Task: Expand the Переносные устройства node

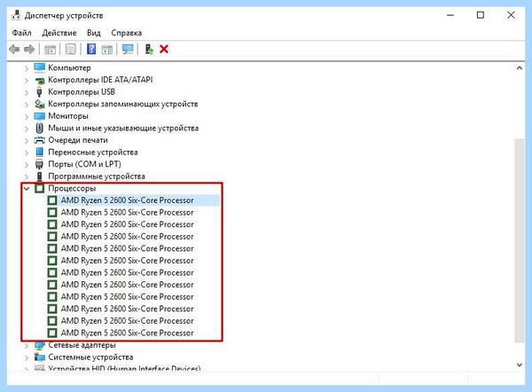Action: click(x=27, y=153)
